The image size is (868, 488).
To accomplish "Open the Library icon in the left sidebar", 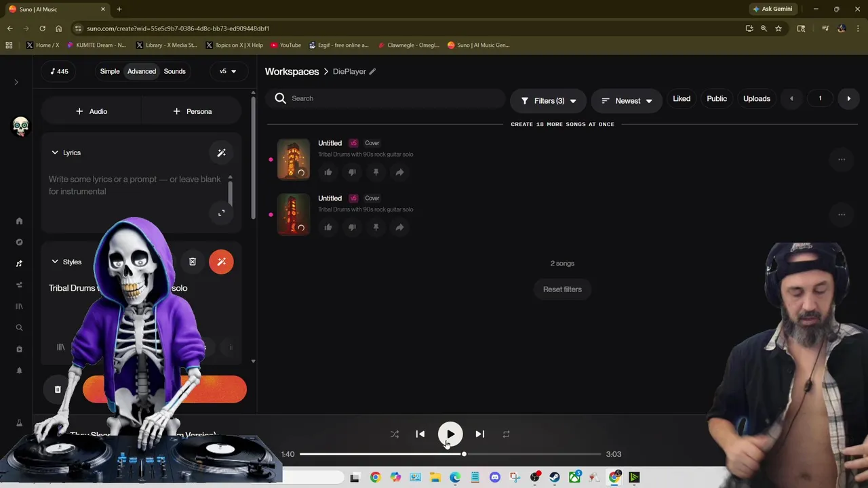I will tap(19, 306).
